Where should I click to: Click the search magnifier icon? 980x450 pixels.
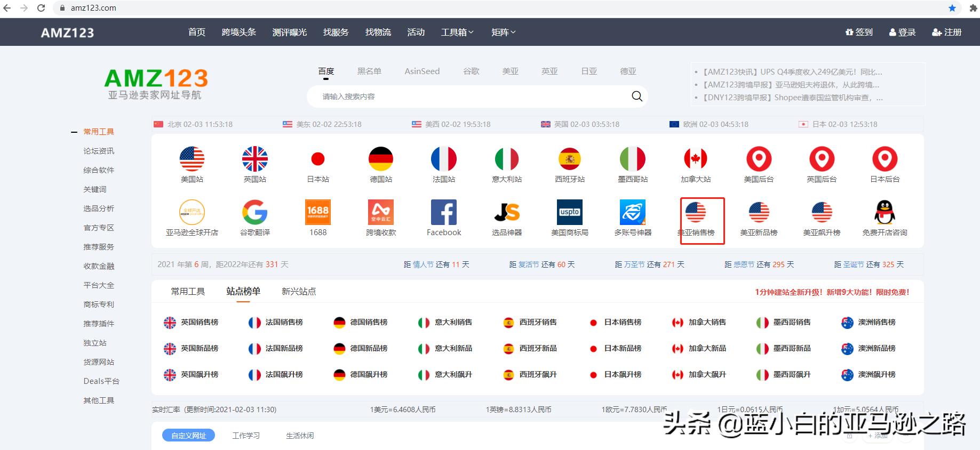tap(637, 96)
